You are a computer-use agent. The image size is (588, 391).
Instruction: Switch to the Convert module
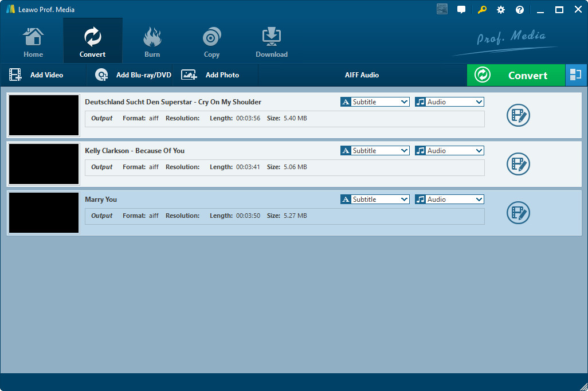pos(93,42)
